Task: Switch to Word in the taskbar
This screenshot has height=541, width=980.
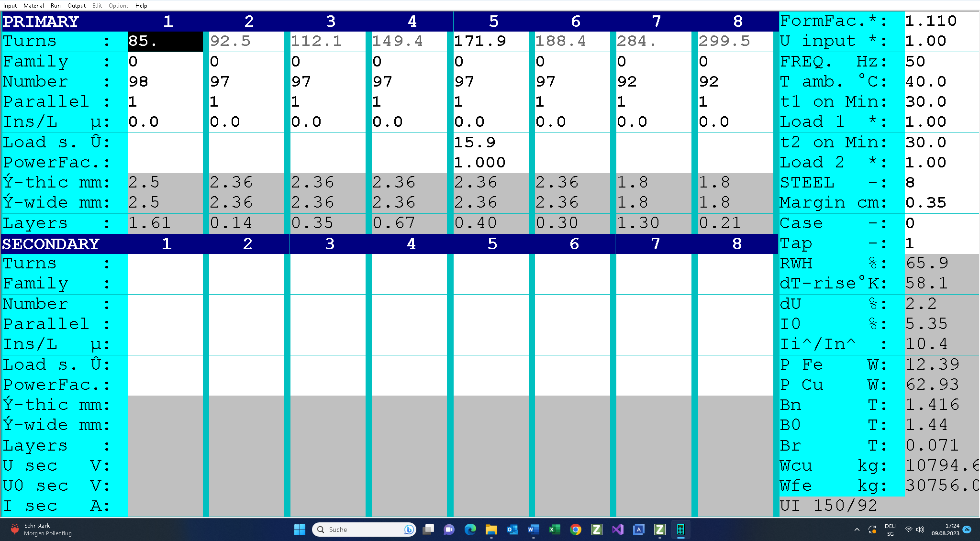Action: pos(533,530)
